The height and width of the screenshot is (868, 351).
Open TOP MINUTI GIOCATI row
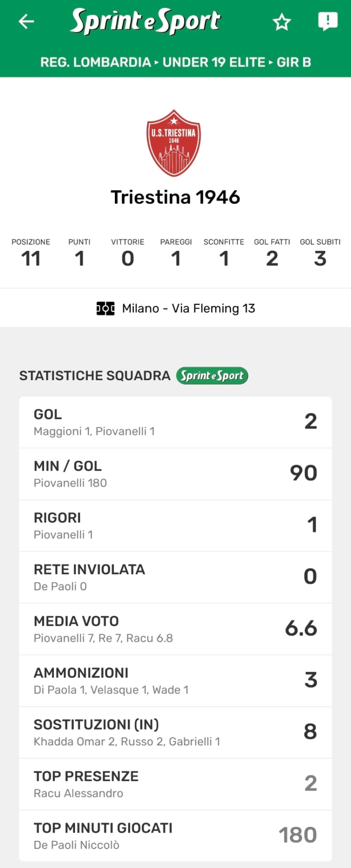pos(175,836)
